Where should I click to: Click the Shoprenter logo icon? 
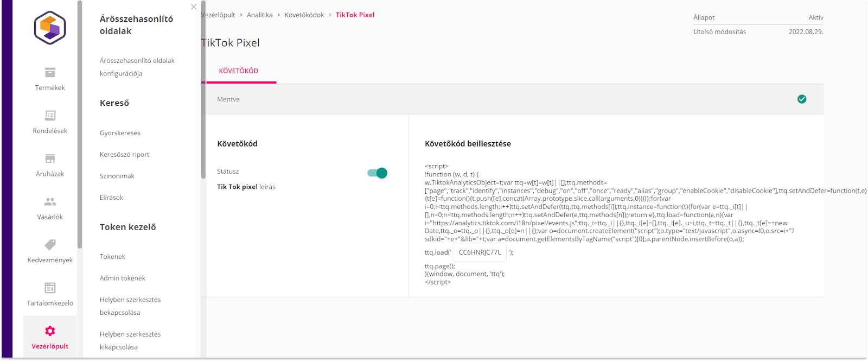click(x=50, y=28)
